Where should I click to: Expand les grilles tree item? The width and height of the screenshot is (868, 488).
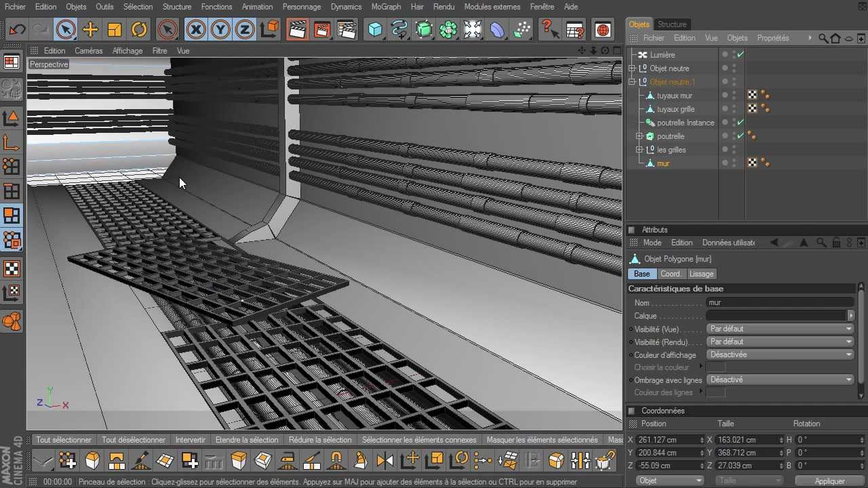point(639,150)
